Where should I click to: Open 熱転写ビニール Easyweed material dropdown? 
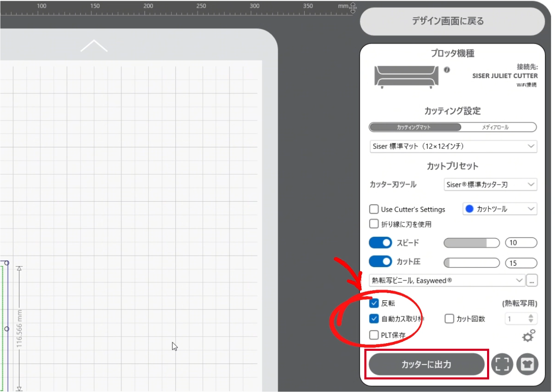[447, 281]
